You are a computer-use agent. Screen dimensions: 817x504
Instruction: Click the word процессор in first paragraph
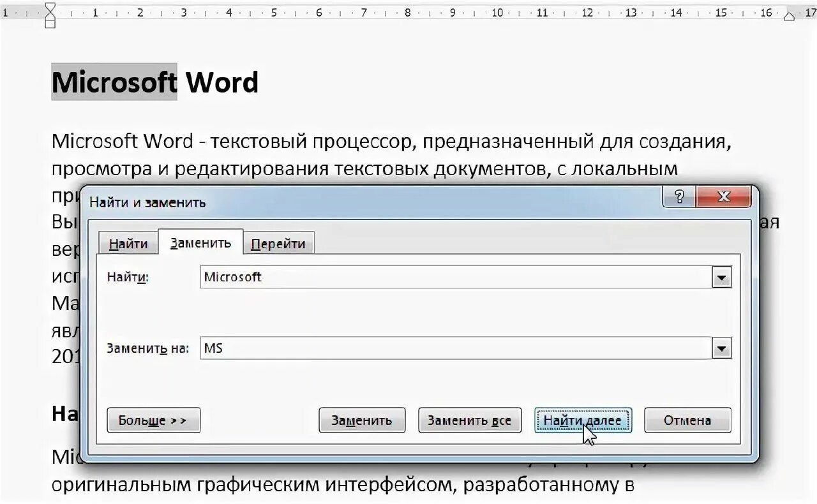363,142
